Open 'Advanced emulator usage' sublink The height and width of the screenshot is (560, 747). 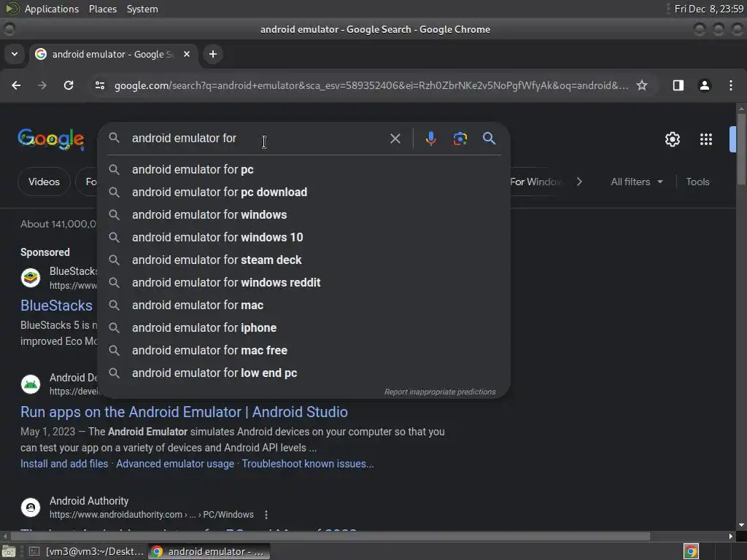click(x=175, y=464)
